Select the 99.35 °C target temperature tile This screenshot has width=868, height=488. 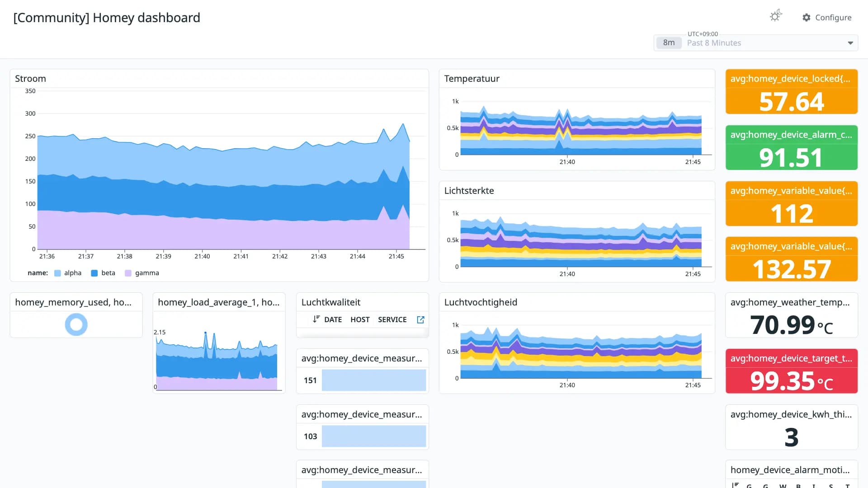pos(791,371)
